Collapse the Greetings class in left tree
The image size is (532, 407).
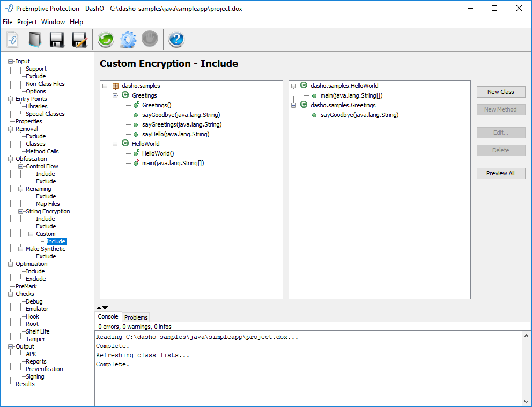[115, 95]
